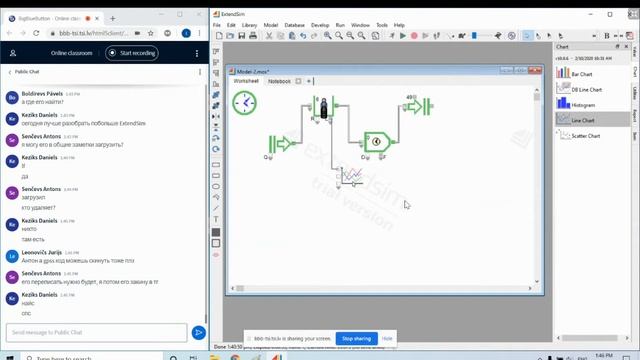Select the Line Chart block in library
640x360 pixels.
pos(592,120)
